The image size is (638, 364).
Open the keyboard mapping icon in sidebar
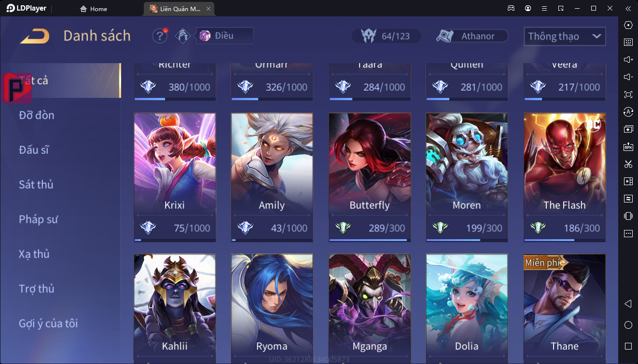click(x=628, y=42)
